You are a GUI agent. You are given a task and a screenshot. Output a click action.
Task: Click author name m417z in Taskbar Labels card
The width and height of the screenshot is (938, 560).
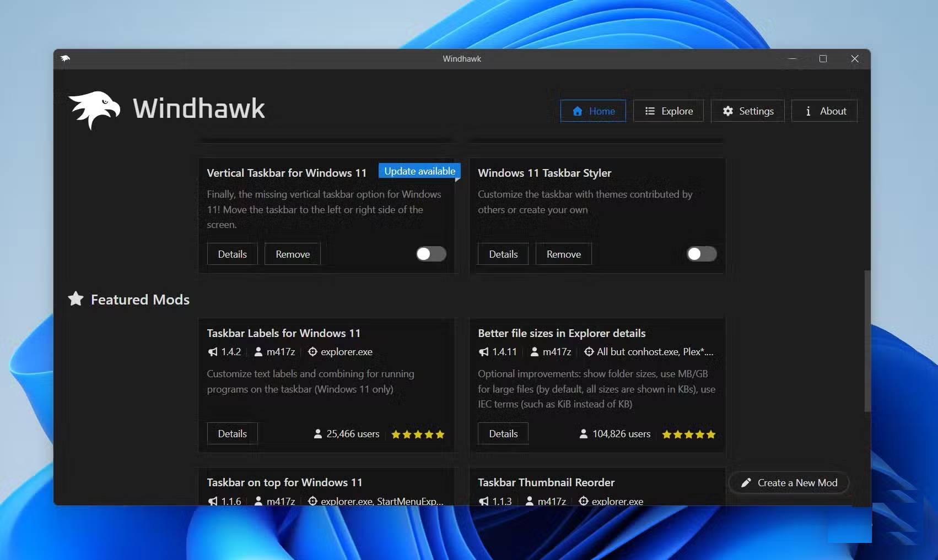pyautogui.click(x=281, y=352)
